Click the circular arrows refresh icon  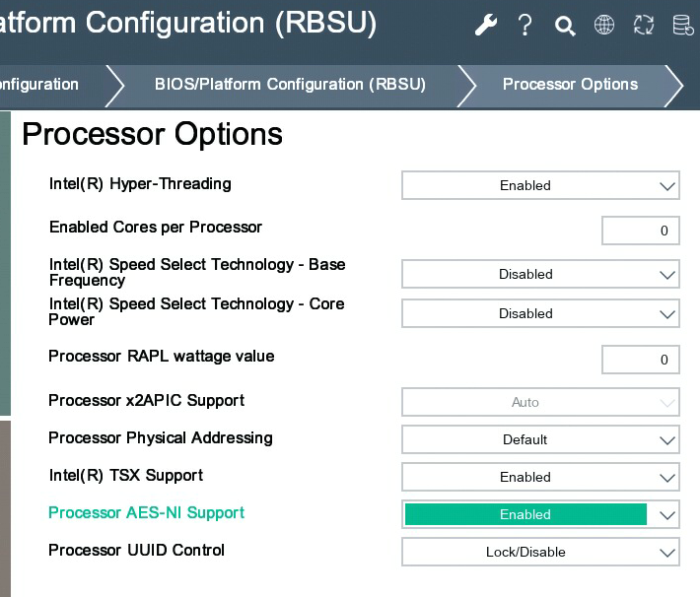pyautogui.click(x=644, y=26)
